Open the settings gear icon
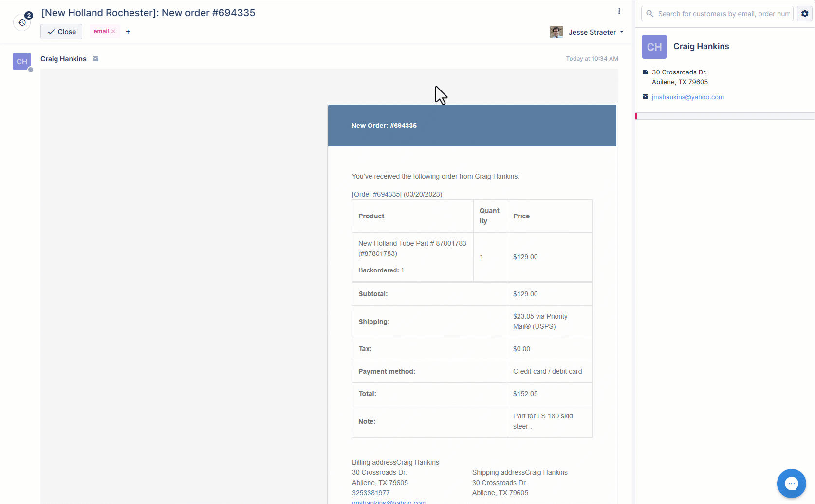The height and width of the screenshot is (504, 815). point(804,14)
